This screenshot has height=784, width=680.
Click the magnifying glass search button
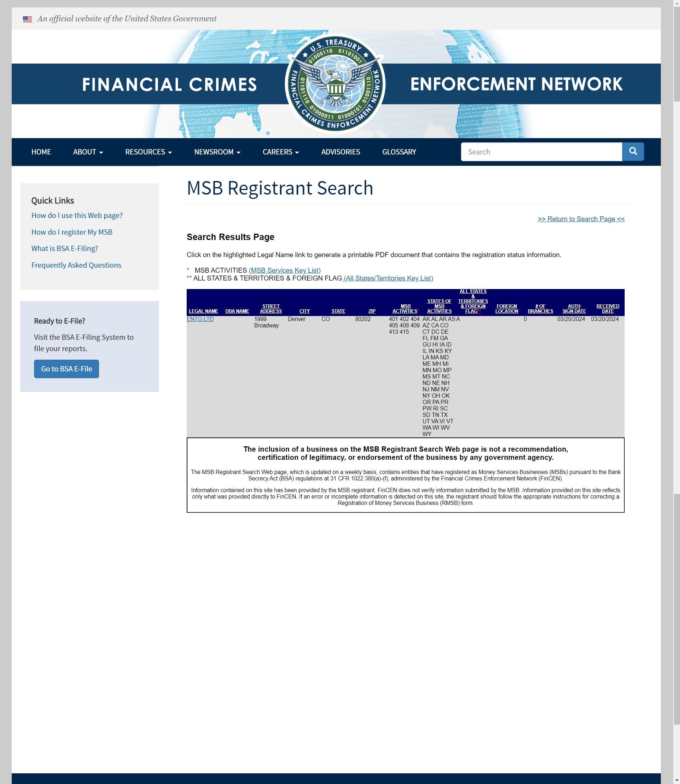click(632, 152)
